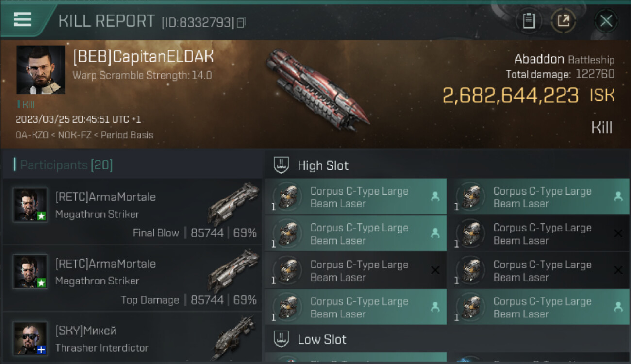Screen dimensions: 631x364
Task: Click the share kill report icon
Action: click(x=564, y=21)
